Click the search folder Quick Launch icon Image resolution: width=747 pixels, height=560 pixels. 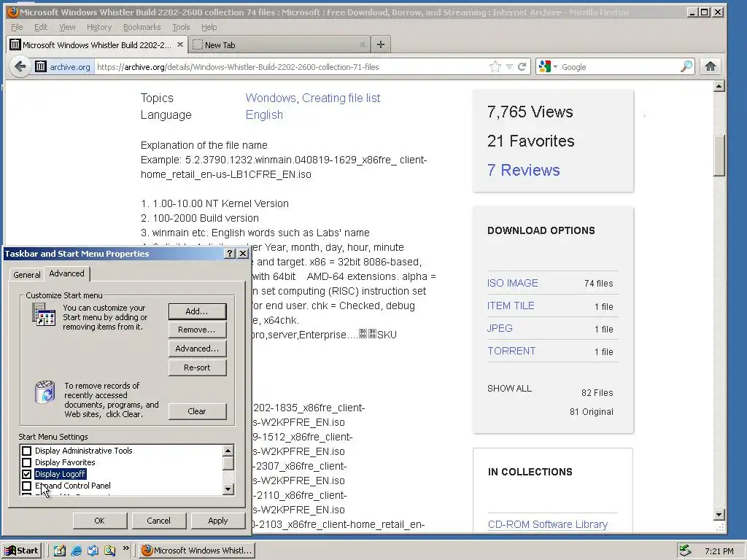pyautogui.click(x=109, y=551)
